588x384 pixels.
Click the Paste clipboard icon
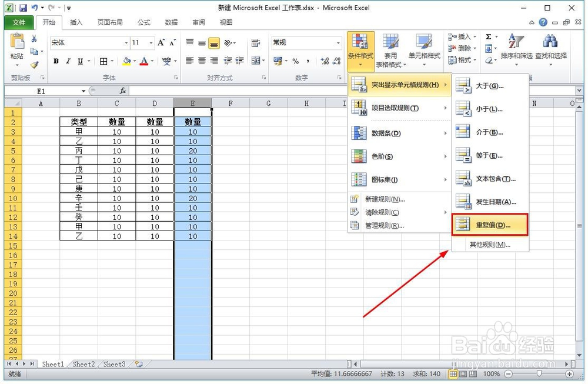pyautogui.click(x=17, y=41)
